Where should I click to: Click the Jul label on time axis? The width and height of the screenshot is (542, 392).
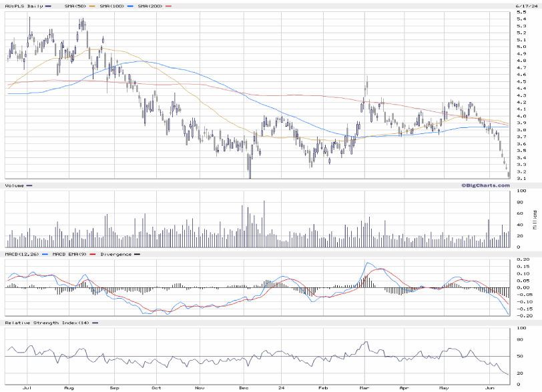click(x=27, y=387)
